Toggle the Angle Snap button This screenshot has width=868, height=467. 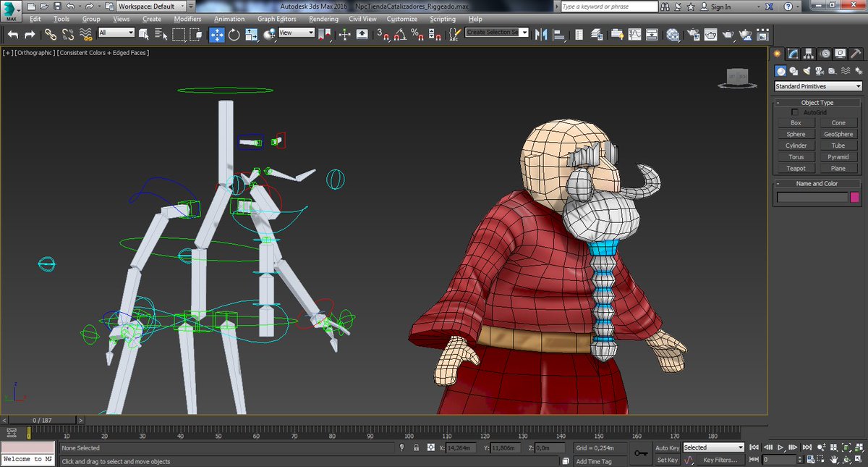[400, 34]
